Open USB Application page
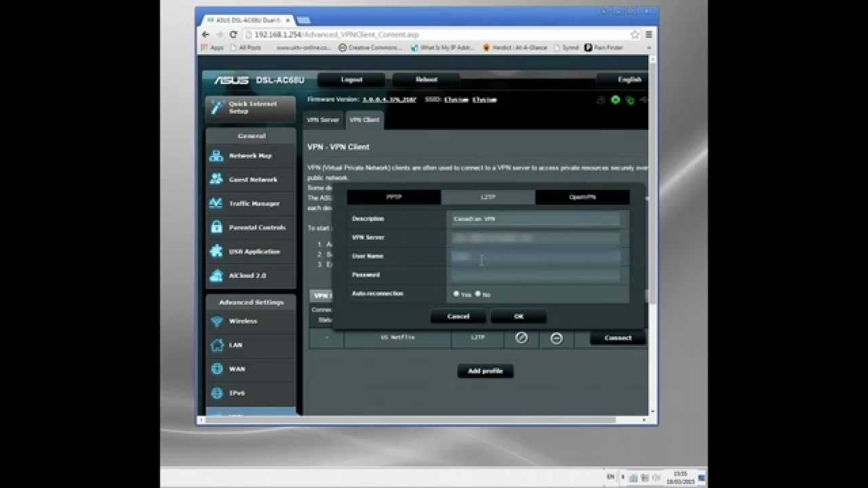Image resolution: width=868 pixels, height=488 pixels. coord(250,251)
